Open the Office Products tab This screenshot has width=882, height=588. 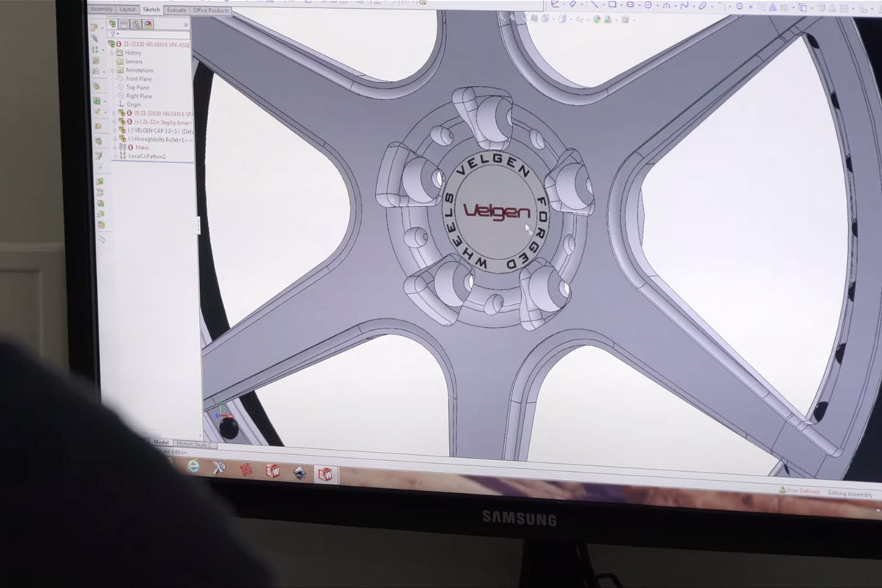pyautogui.click(x=211, y=11)
